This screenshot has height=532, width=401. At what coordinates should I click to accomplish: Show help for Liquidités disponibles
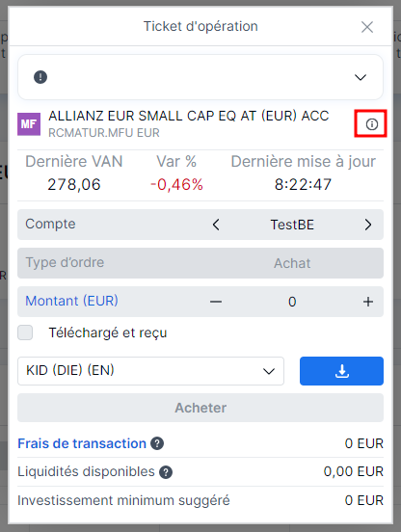(166, 472)
